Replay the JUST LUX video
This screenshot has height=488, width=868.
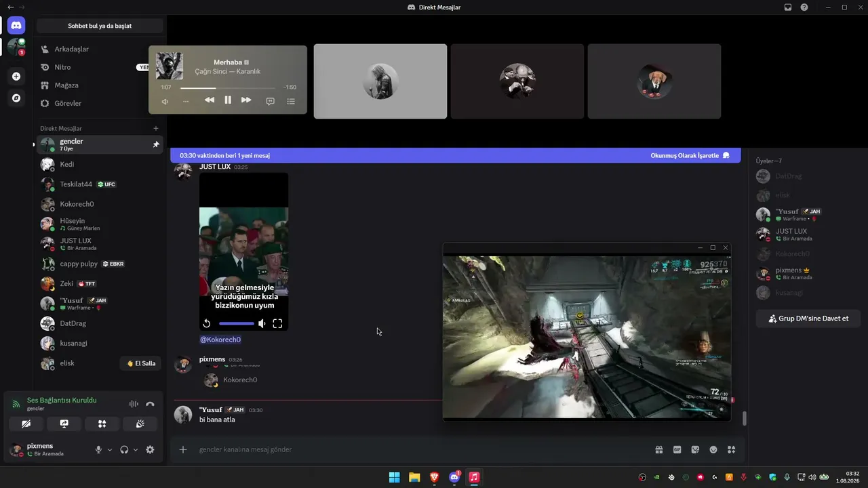pos(207,323)
